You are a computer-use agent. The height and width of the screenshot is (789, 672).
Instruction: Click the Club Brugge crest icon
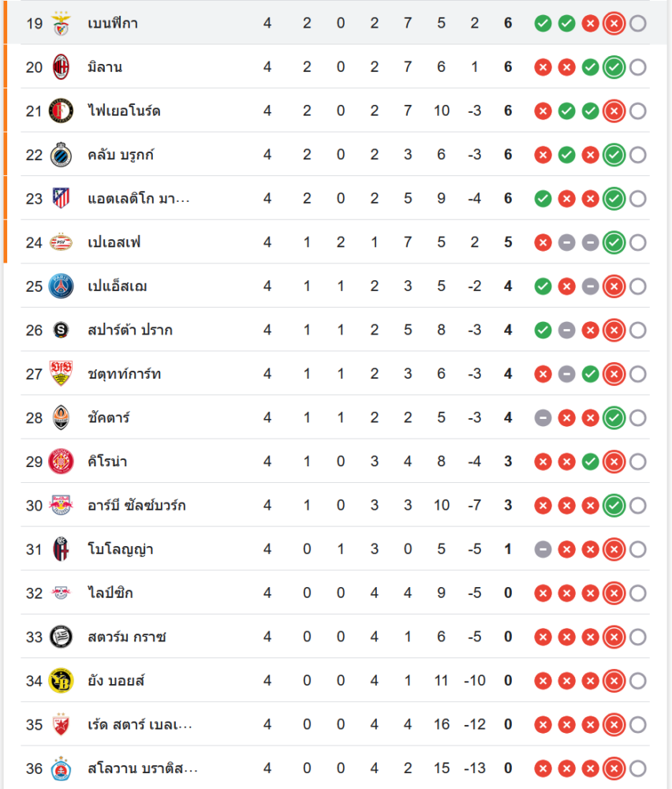[61, 155]
